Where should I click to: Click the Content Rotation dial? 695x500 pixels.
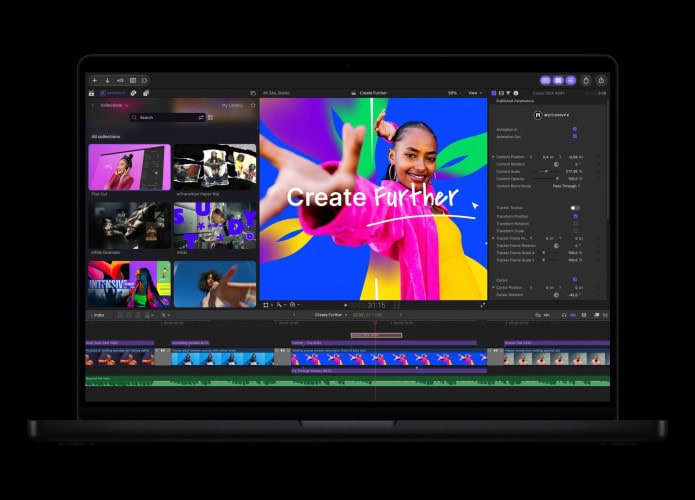tap(556, 164)
